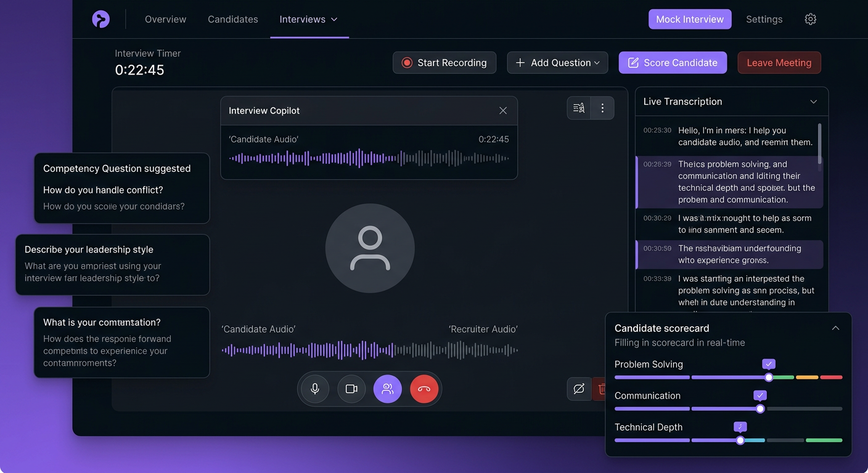End the call with red hang-up button

pyautogui.click(x=424, y=389)
